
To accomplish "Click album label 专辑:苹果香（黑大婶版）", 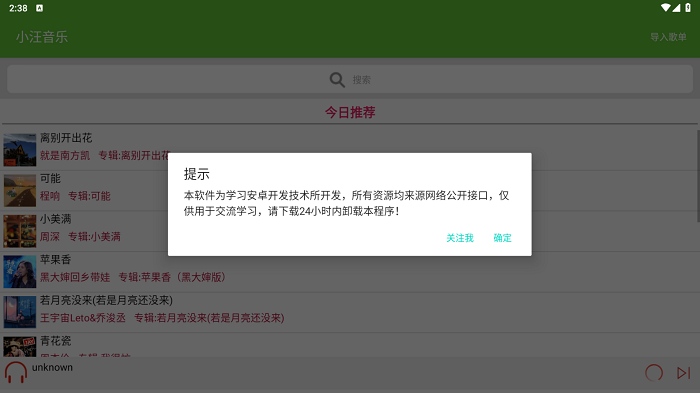I will click(173, 277).
